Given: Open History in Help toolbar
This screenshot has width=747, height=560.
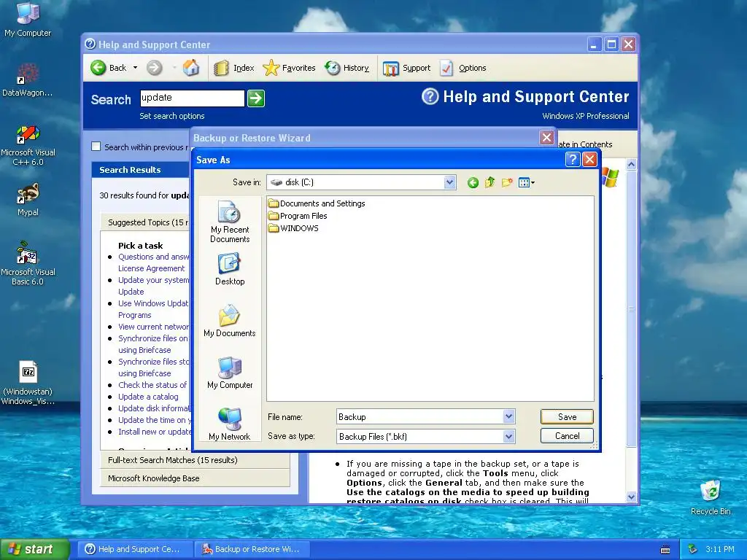Looking at the screenshot, I should [347, 68].
